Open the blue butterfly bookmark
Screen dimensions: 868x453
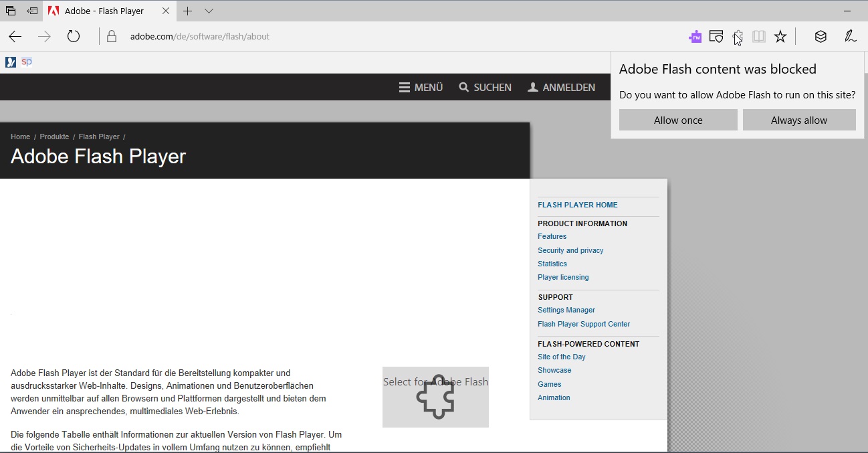11,62
